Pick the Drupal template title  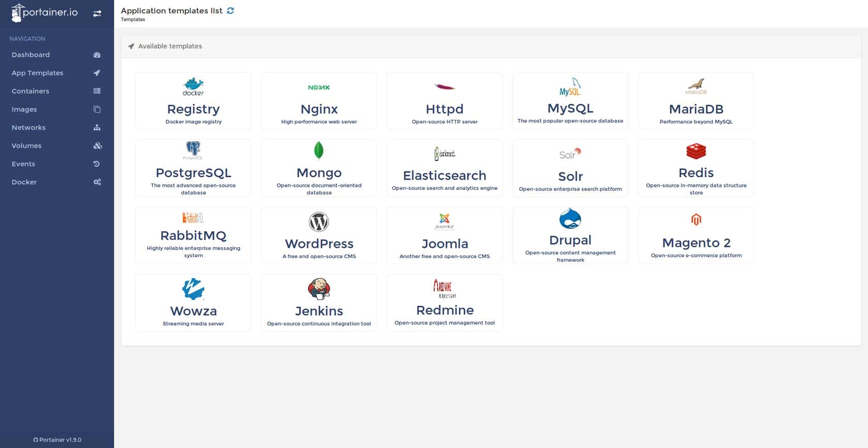pyautogui.click(x=570, y=240)
